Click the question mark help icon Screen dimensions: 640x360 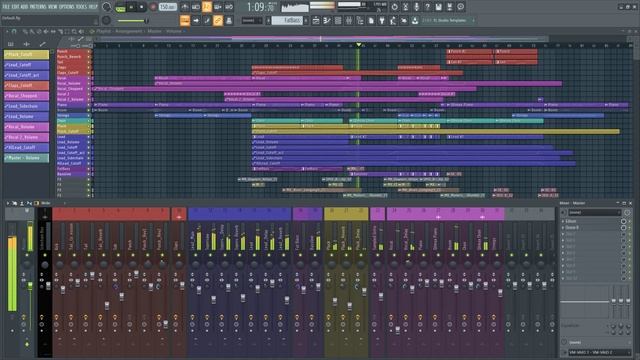(x=427, y=7)
